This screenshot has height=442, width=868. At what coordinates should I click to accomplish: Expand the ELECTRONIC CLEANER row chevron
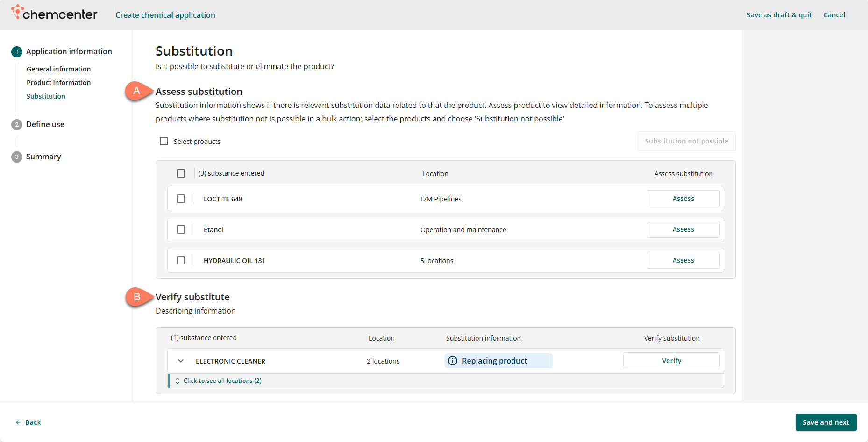(181, 361)
